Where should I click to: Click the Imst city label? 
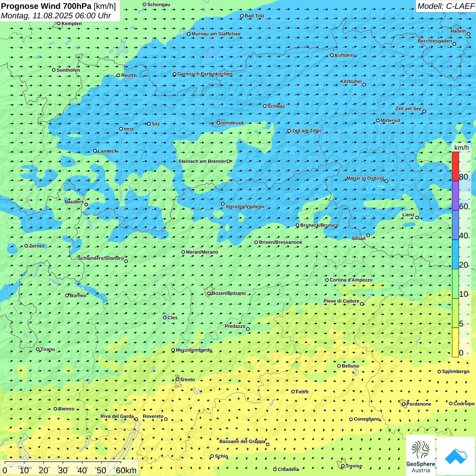tap(129, 129)
